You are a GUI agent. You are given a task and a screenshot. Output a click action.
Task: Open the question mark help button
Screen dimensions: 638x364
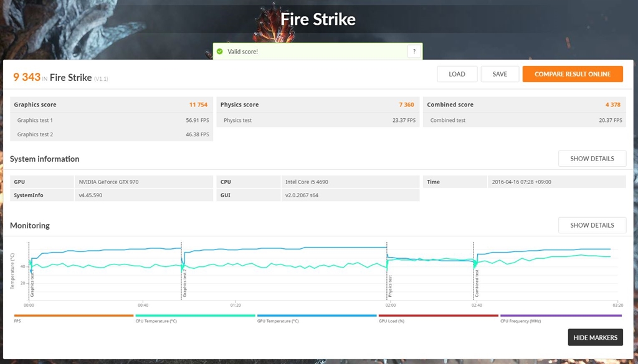414,52
